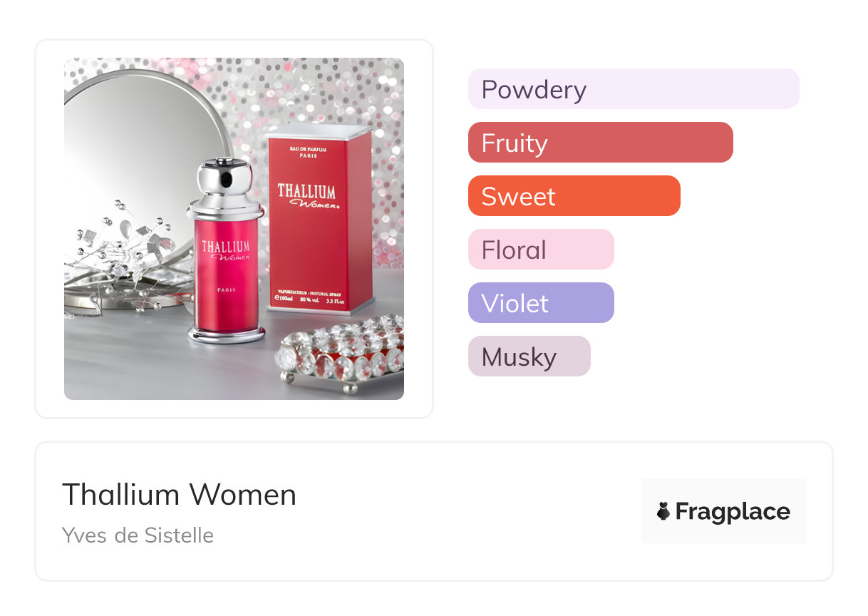Select the red Thallium perfume box

pyautogui.click(x=319, y=228)
